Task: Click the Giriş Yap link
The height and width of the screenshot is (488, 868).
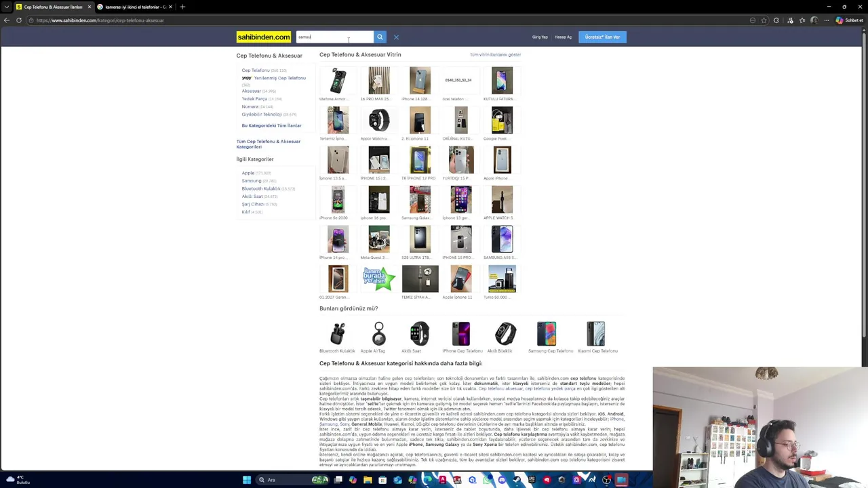Action: point(540,37)
